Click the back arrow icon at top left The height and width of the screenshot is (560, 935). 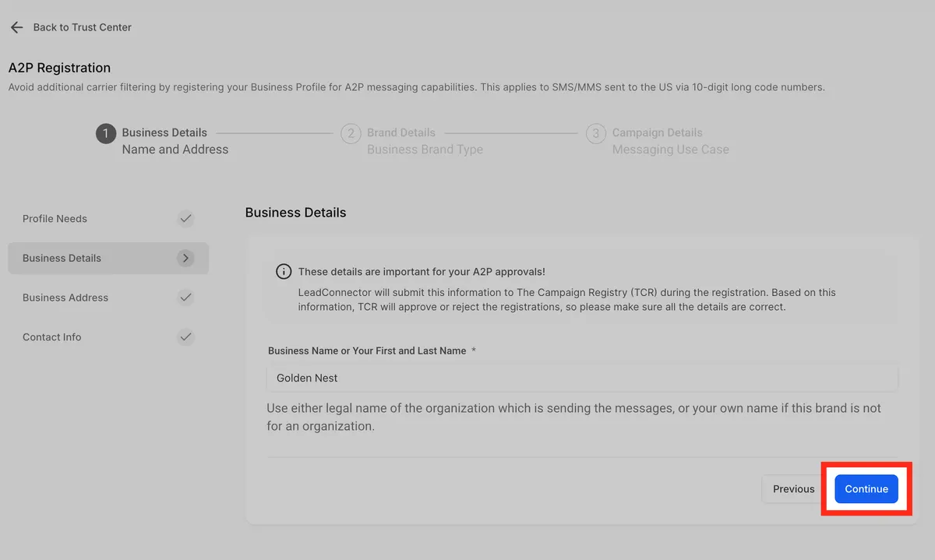(16, 27)
